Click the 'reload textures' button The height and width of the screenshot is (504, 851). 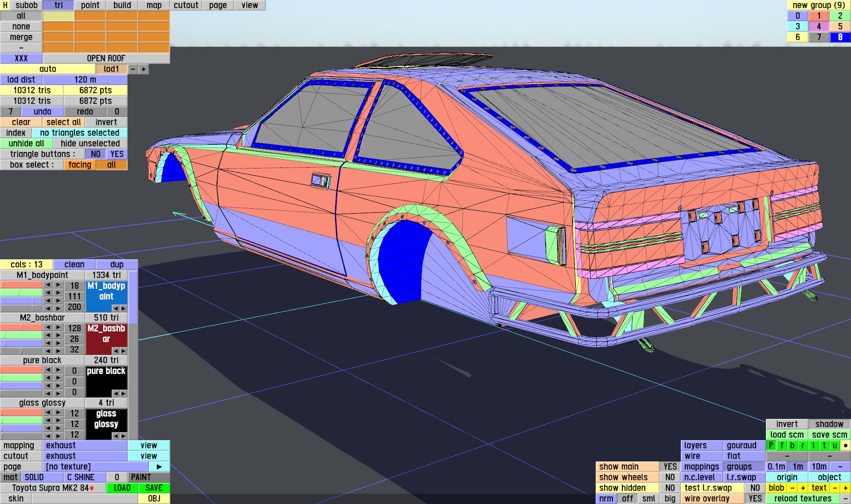[x=802, y=499]
